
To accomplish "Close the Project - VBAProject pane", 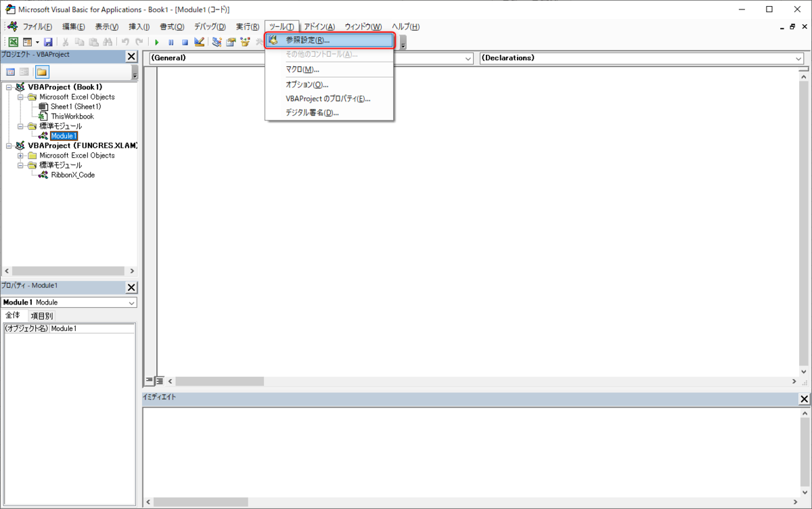I will coord(131,56).
